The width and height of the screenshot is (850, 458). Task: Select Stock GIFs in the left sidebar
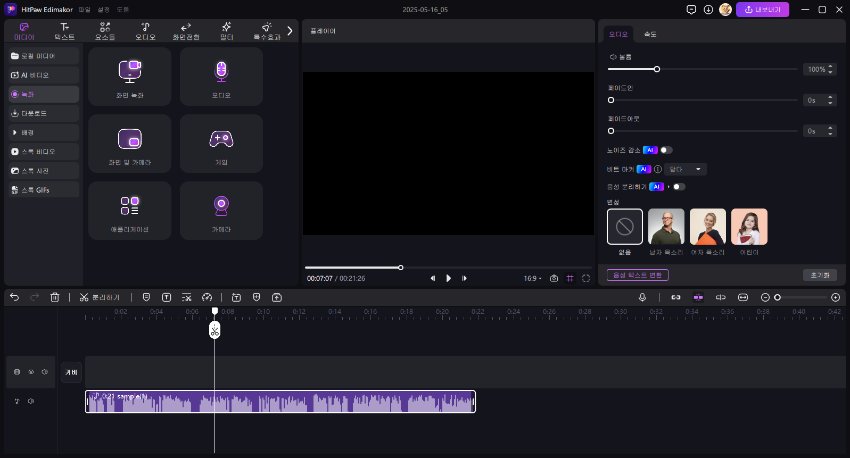[43, 190]
